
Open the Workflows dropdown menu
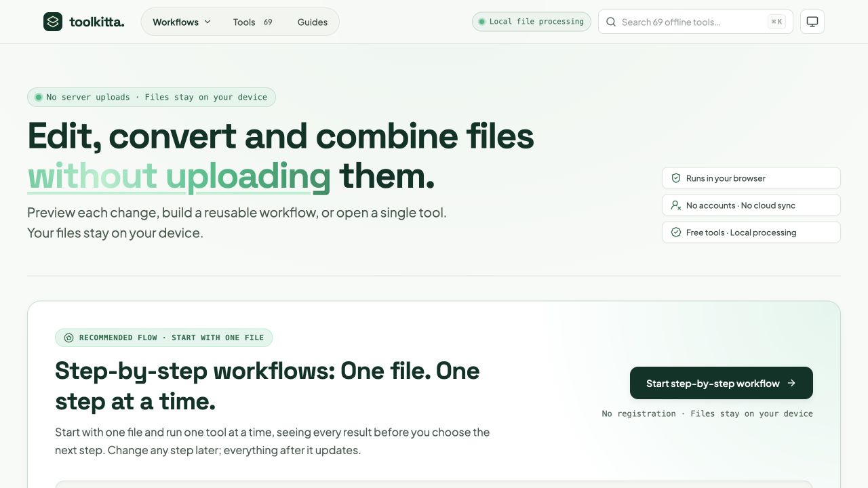[x=182, y=22]
